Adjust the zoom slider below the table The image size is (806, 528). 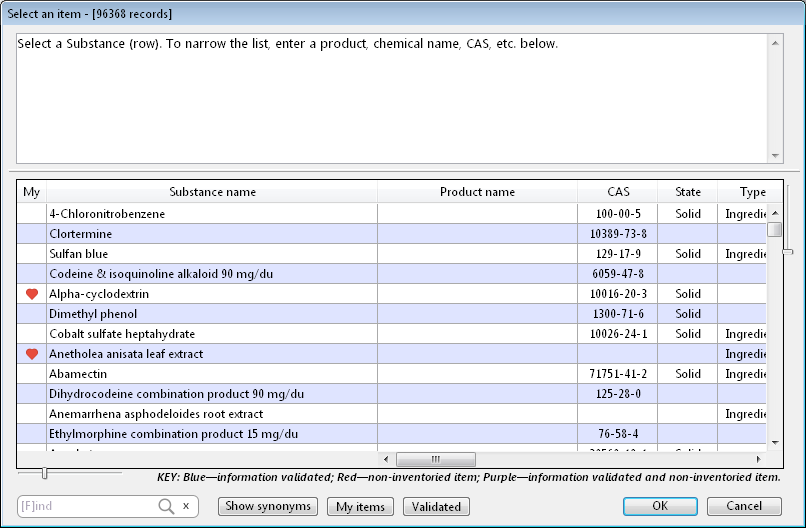[x=45, y=473]
